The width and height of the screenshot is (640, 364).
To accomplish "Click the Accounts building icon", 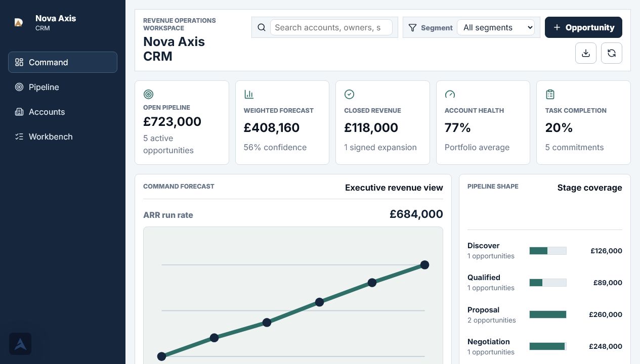I will point(19,112).
